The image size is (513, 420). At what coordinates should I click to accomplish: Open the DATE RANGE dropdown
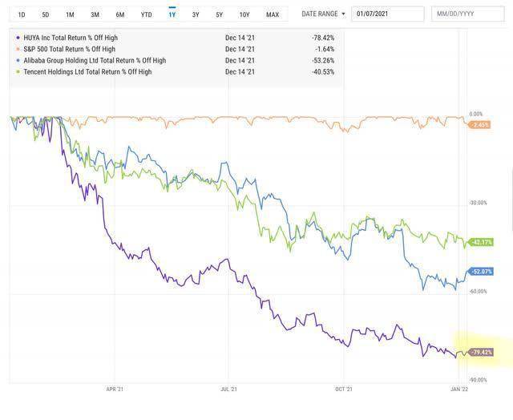coord(323,14)
